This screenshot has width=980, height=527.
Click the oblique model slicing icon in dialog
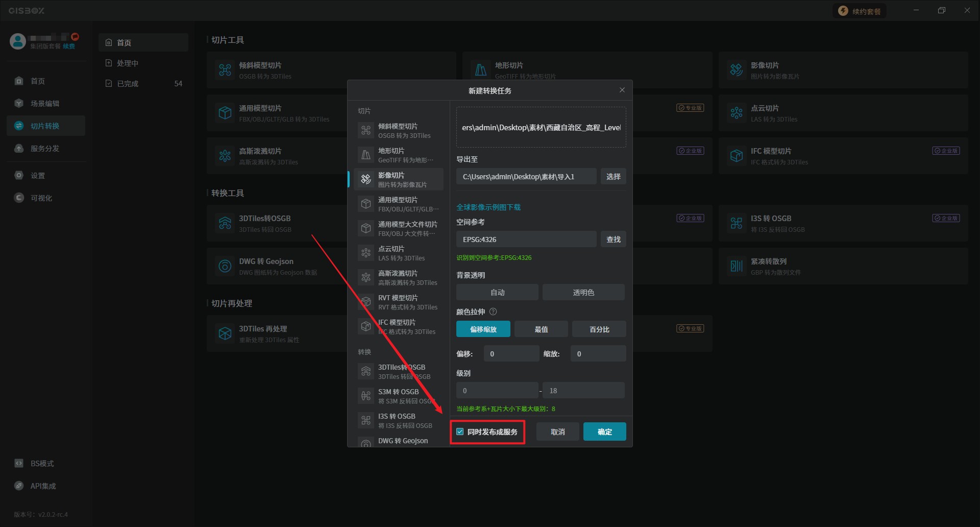366,131
